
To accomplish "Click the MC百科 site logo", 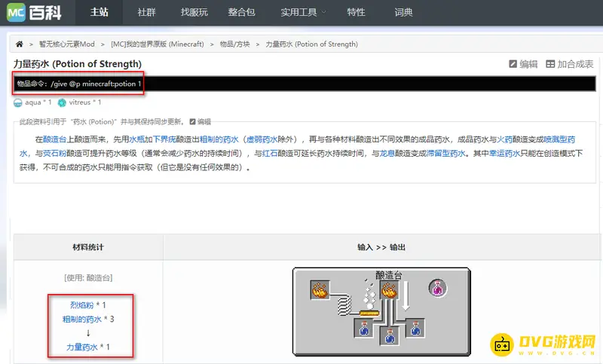I will [x=35, y=13].
